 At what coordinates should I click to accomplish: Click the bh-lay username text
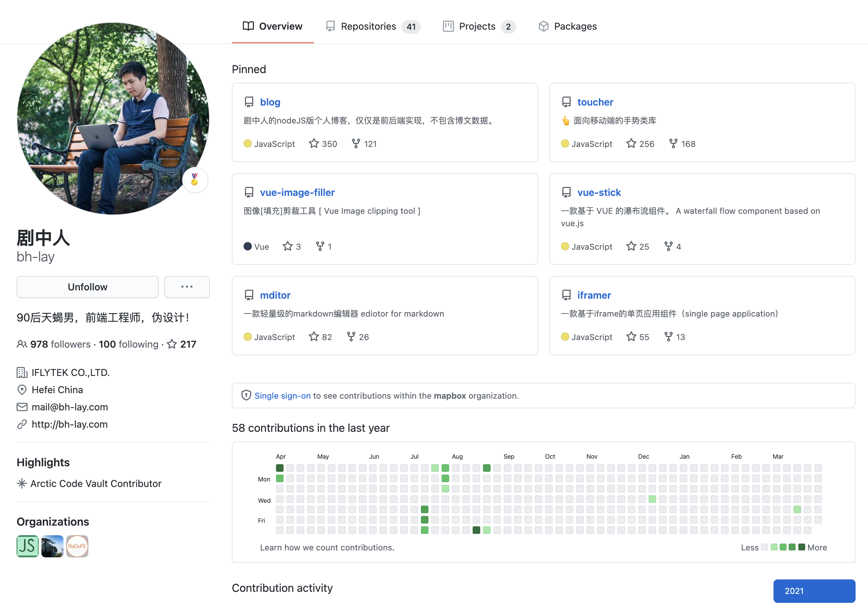[x=36, y=257]
